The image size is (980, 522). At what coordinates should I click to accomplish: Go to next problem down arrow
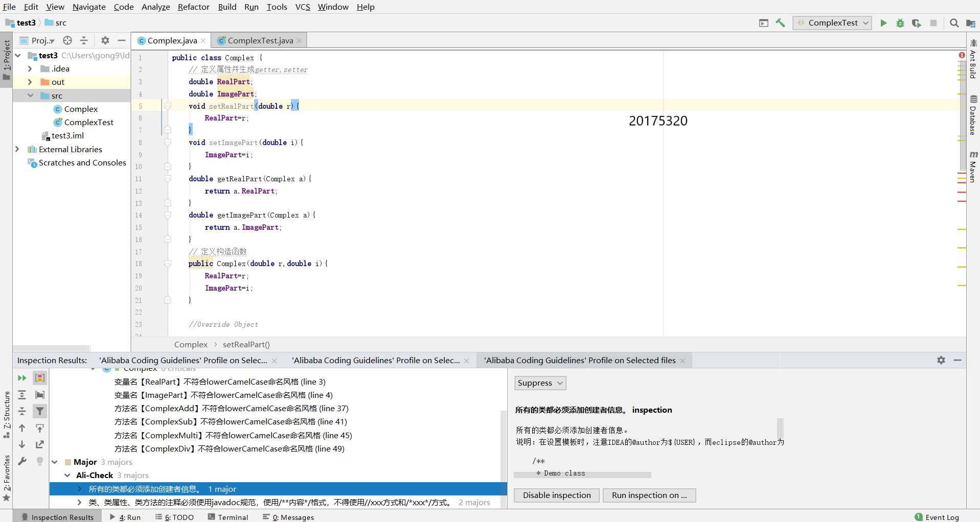[22, 444]
